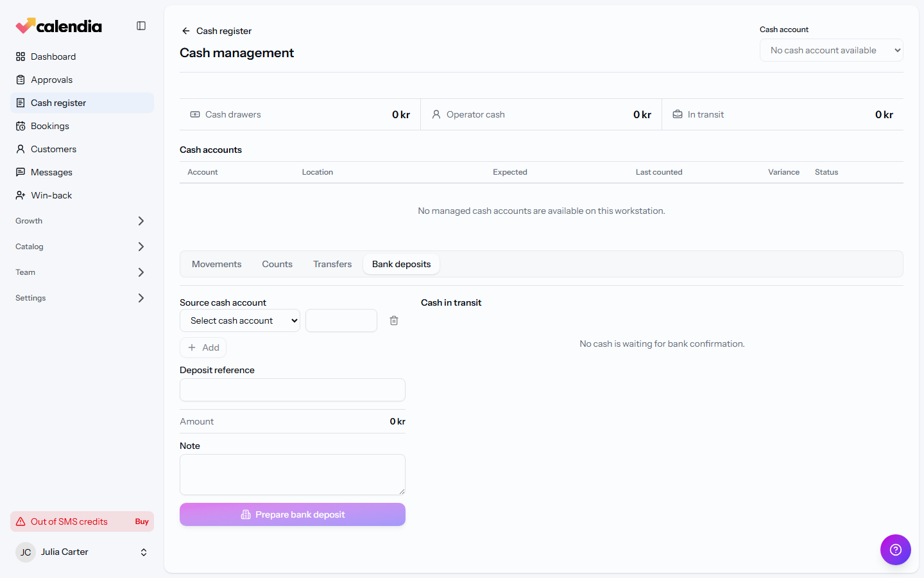Open the Julia Carter account switcher
The height and width of the screenshot is (578, 924).
82,552
